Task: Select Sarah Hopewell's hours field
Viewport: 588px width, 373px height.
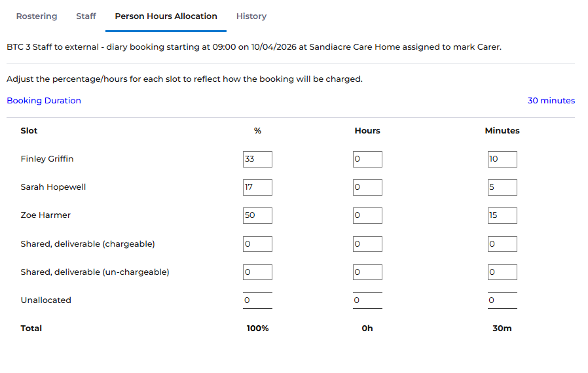Action: (367, 187)
